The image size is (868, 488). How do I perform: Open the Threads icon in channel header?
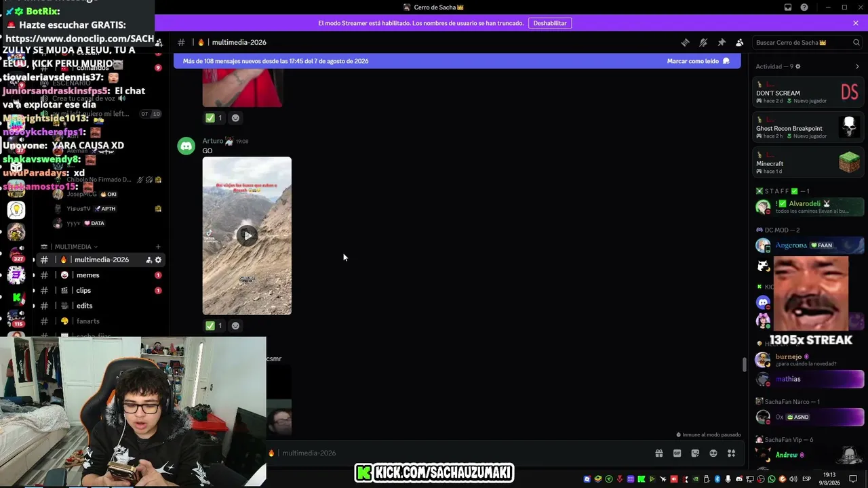coord(685,42)
